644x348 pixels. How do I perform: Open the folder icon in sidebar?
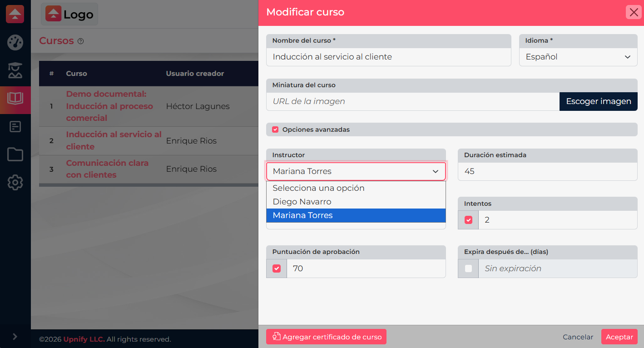click(15, 155)
